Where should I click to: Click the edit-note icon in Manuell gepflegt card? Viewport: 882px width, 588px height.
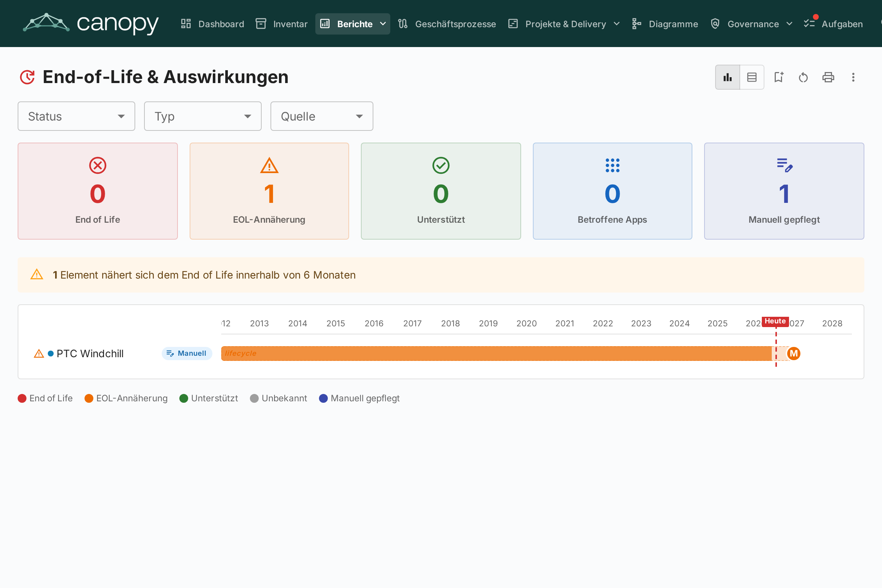click(x=785, y=165)
